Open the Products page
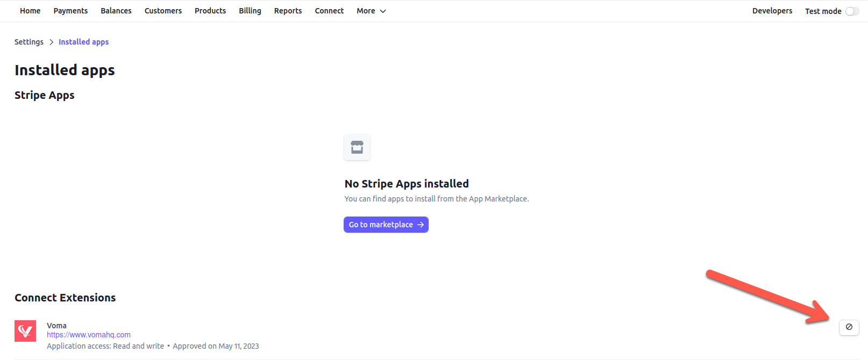 coord(210,11)
